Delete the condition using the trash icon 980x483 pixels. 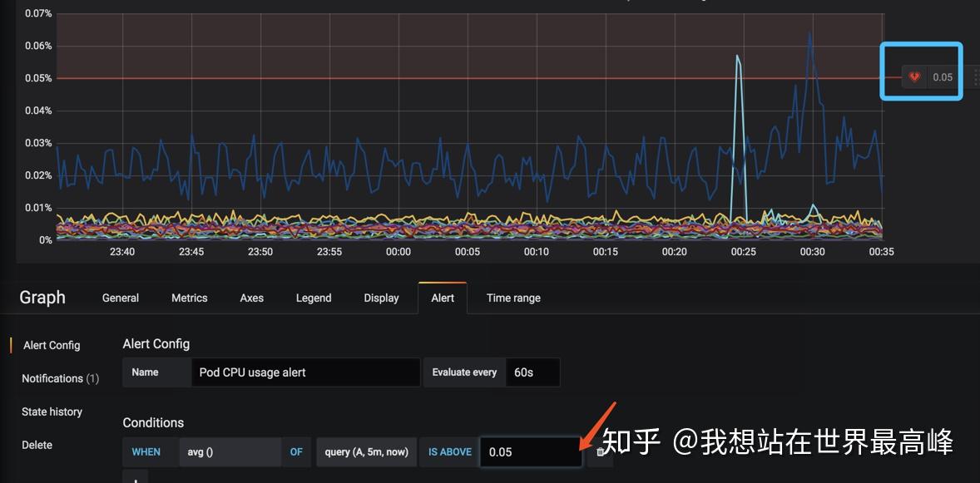(x=600, y=451)
